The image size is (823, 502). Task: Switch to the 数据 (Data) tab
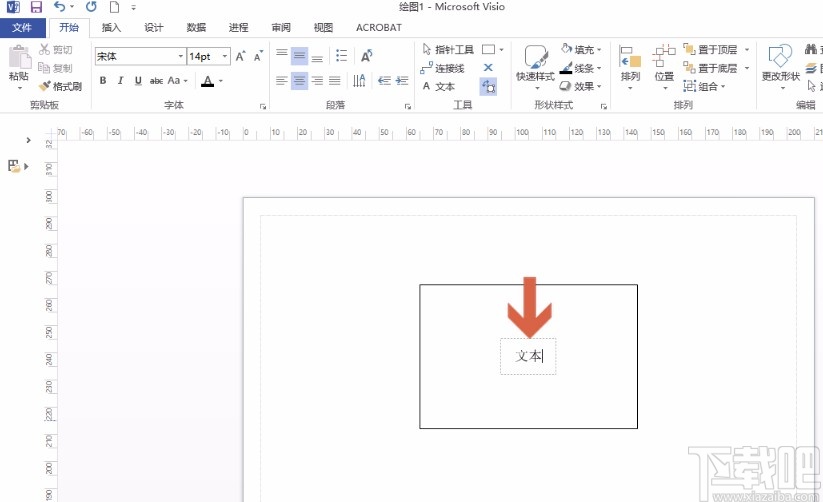coord(196,28)
